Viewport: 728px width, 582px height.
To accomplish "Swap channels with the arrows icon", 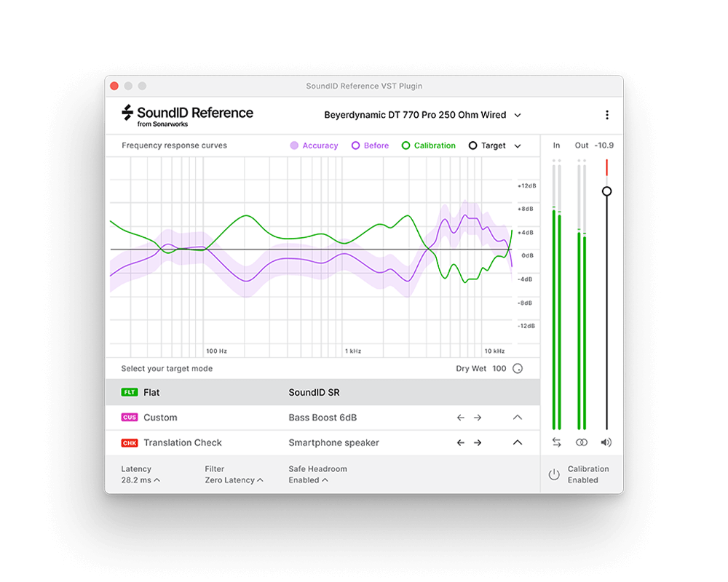I will click(557, 443).
